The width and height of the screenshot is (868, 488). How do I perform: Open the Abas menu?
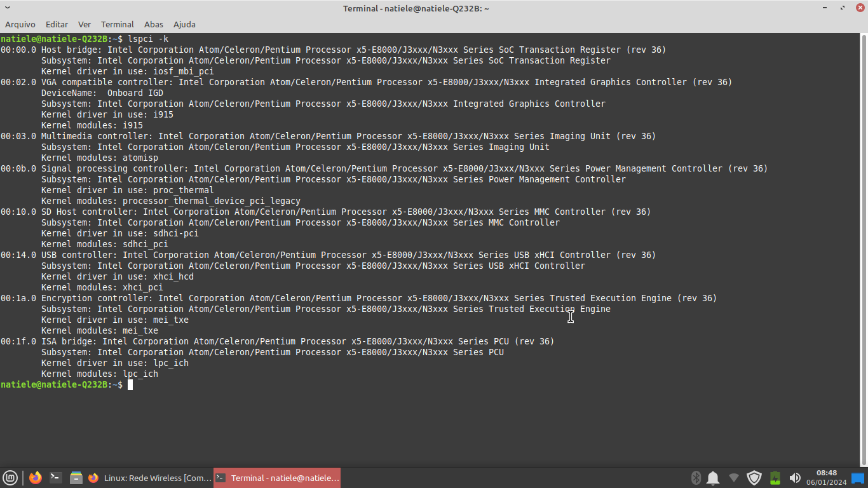pyautogui.click(x=154, y=24)
